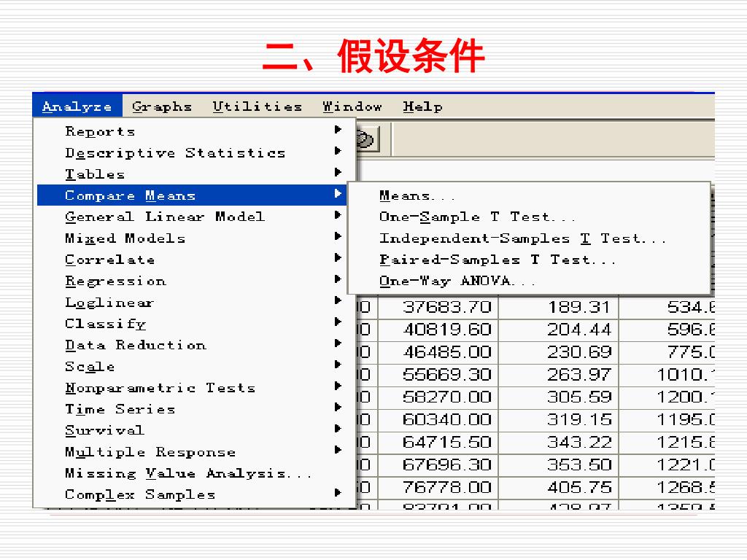Image resolution: width=747 pixels, height=560 pixels.
Task: Expand arrow beside Tables
Action: 338,172
